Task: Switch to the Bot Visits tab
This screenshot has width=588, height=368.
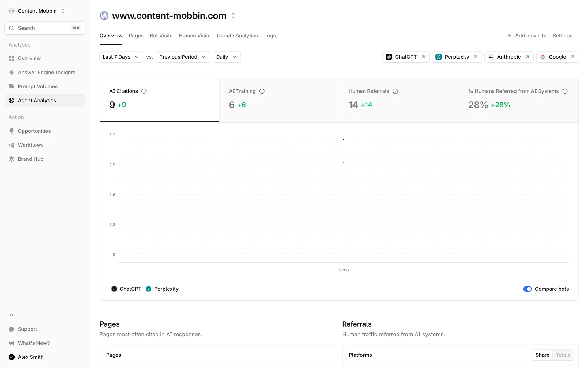Action: (161, 36)
